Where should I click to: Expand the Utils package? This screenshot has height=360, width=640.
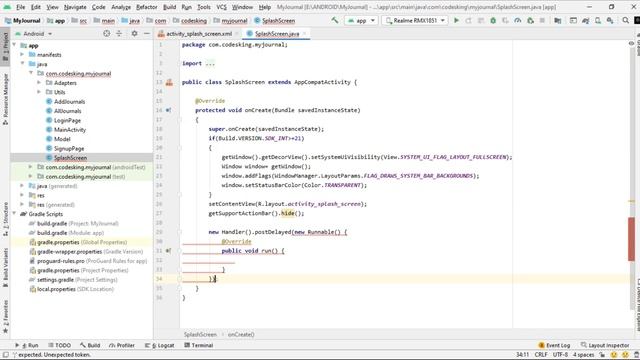click(40, 92)
